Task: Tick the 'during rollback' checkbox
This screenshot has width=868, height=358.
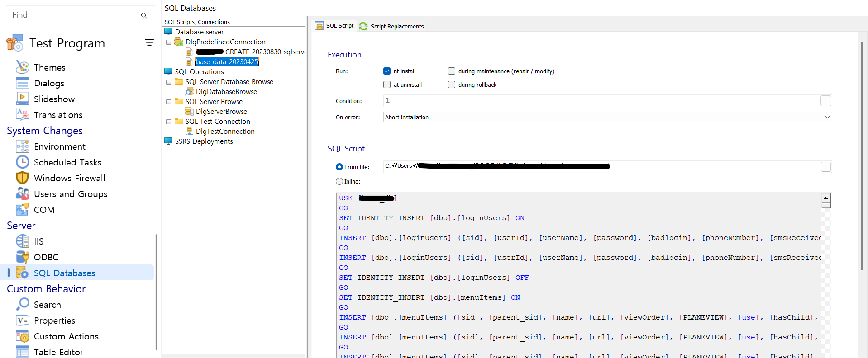Action: pyautogui.click(x=452, y=85)
